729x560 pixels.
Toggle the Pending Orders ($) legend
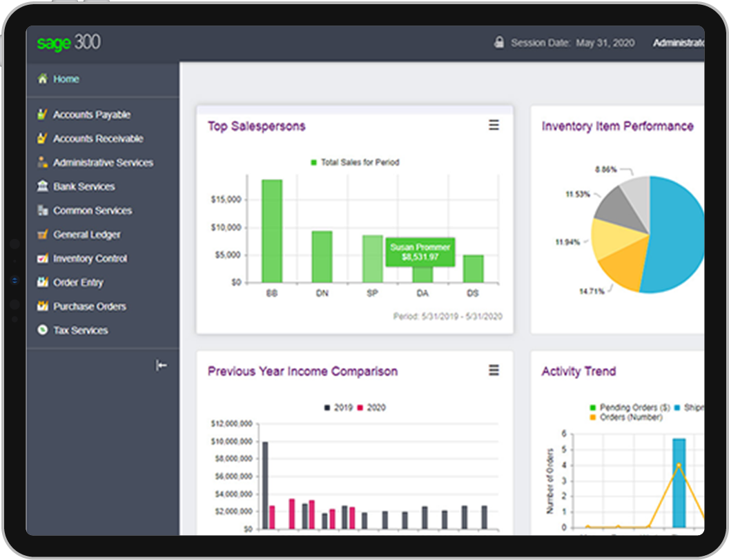coord(630,407)
